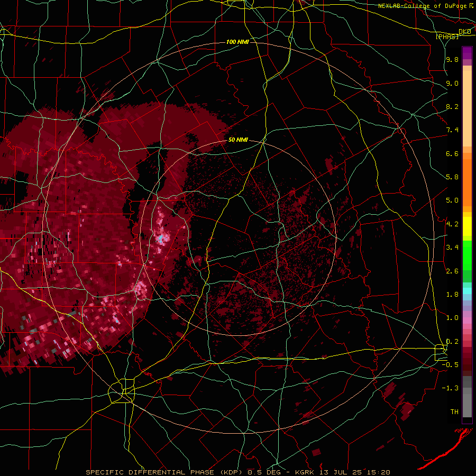This screenshot has width=476, height=476.
Task: Click the '7.4' value on the color scale
Action: click(452, 130)
